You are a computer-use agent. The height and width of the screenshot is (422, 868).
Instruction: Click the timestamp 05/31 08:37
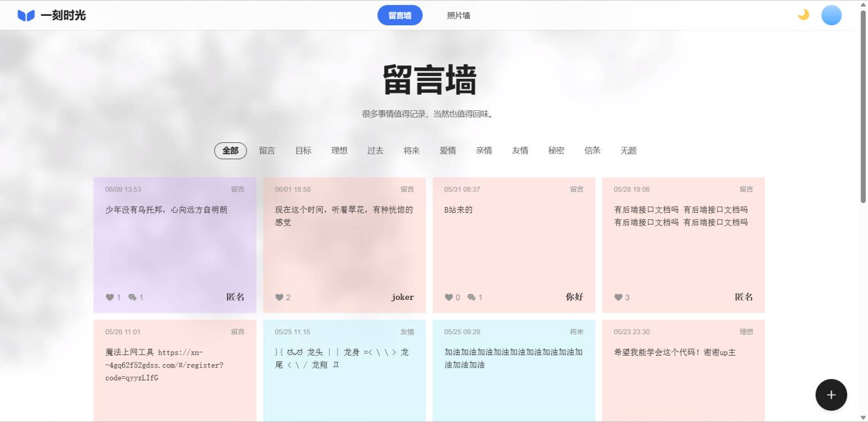pos(462,190)
